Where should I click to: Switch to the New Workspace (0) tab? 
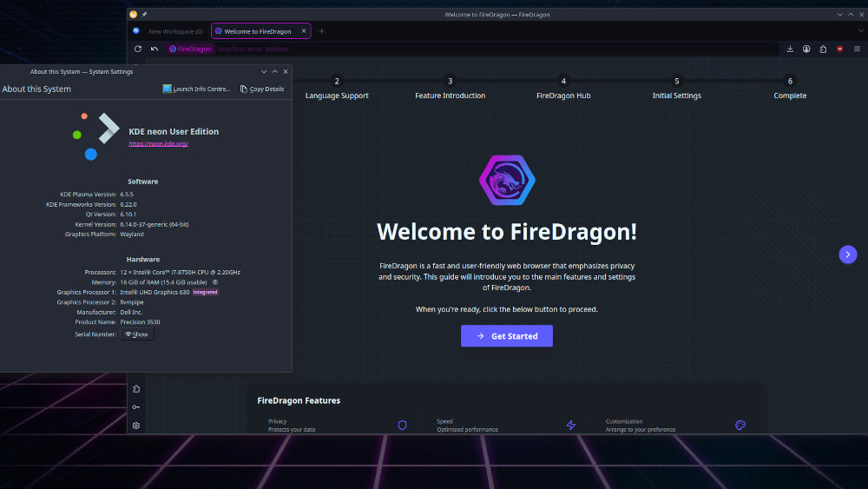click(x=175, y=31)
